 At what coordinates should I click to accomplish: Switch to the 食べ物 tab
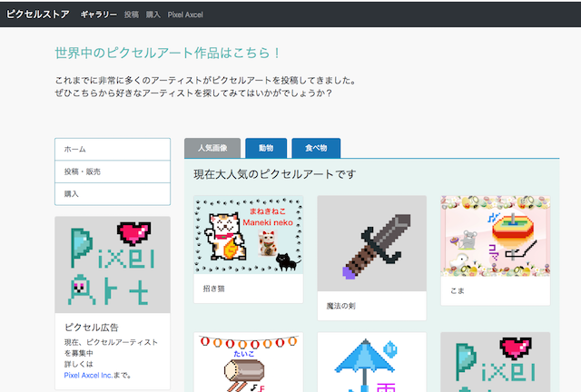click(x=317, y=148)
